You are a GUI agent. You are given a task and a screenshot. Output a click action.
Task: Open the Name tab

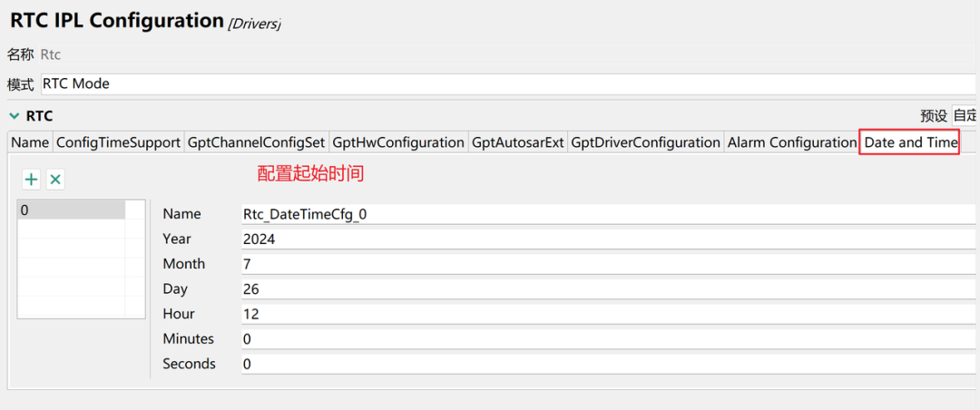30,142
